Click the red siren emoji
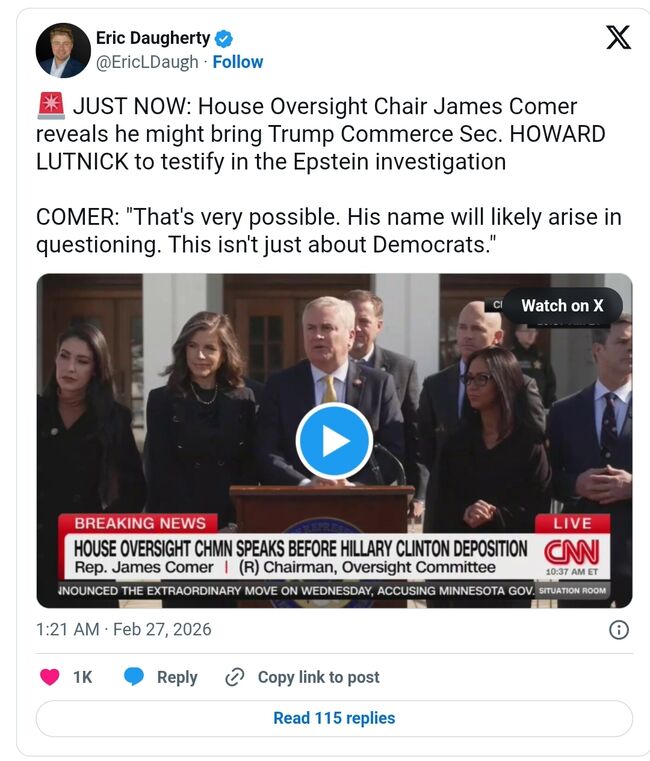Image resolution: width=650 pixels, height=761 pixels. point(51,106)
